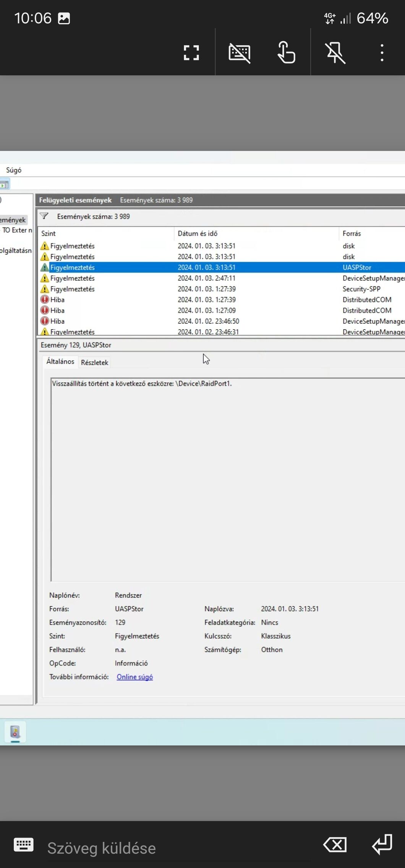
Task: Click the 'olgáltatásn' tree item
Action: [16, 251]
